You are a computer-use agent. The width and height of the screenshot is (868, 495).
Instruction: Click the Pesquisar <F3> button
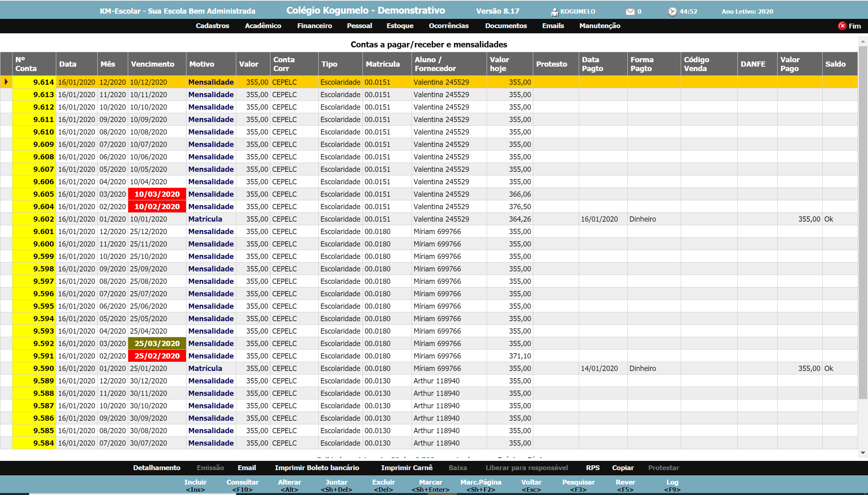click(x=578, y=485)
